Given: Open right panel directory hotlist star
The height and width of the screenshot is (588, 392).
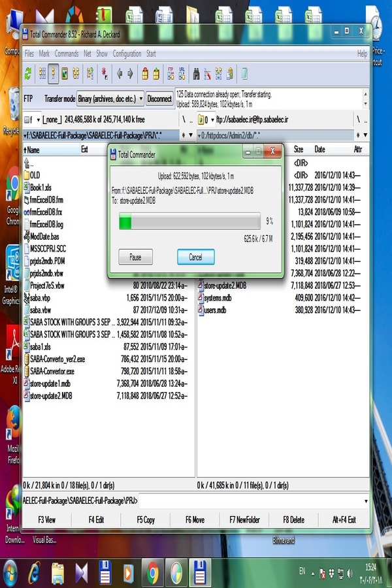Looking at the screenshot, I should [x=358, y=135].
